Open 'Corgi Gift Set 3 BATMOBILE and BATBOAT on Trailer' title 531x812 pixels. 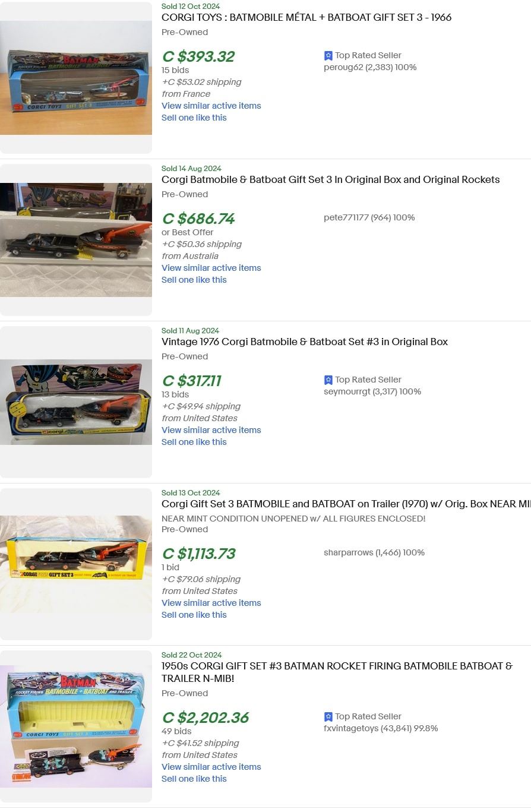(x=346, y=504)
